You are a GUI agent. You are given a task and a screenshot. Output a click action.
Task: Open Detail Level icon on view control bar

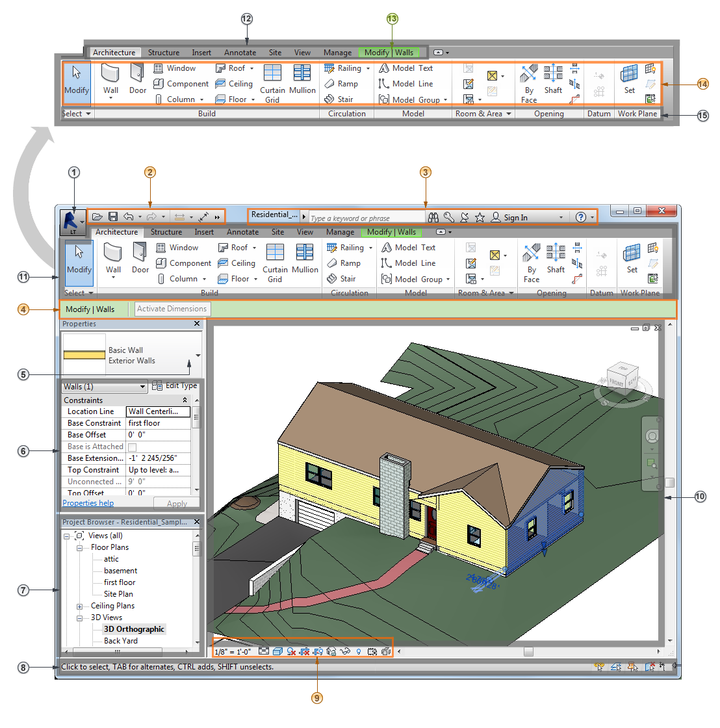coord(264,651)
